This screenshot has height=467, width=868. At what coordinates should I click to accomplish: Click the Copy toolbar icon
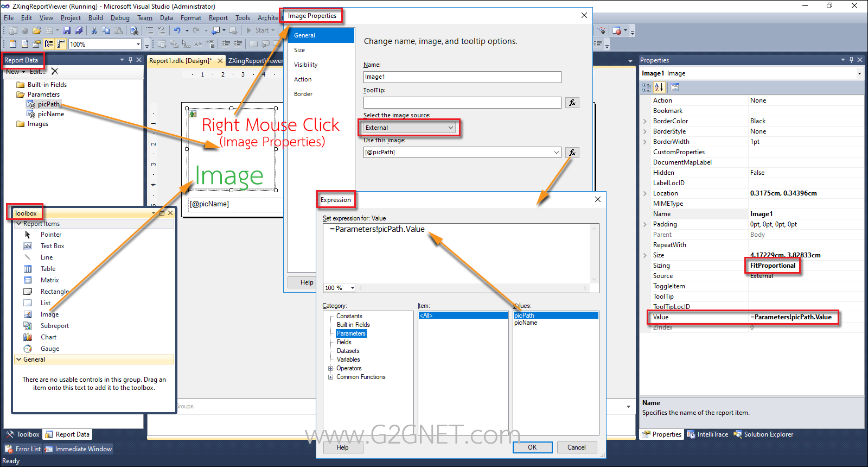106,30
